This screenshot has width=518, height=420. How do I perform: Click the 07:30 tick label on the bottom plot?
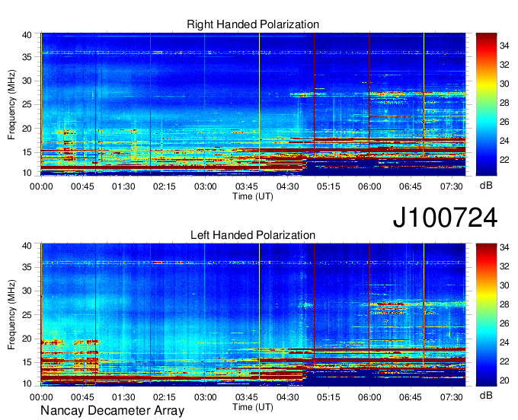(451, 397)
